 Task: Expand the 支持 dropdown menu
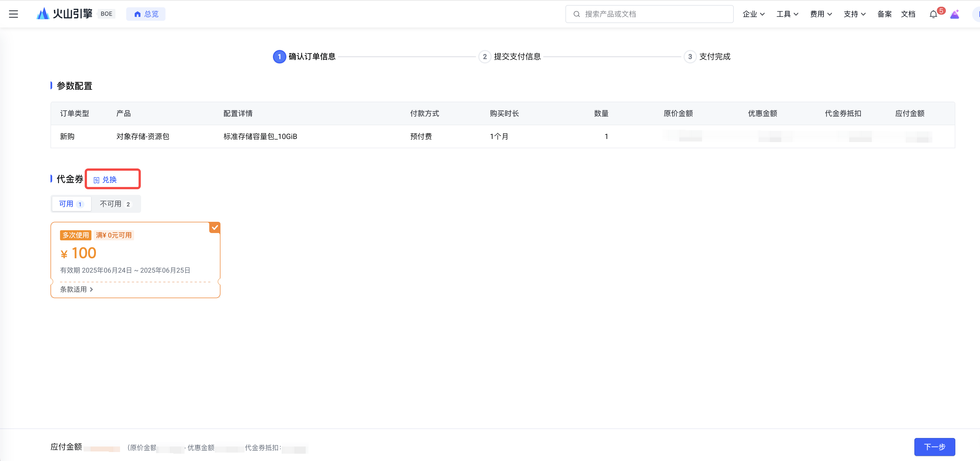pos(854,14)
